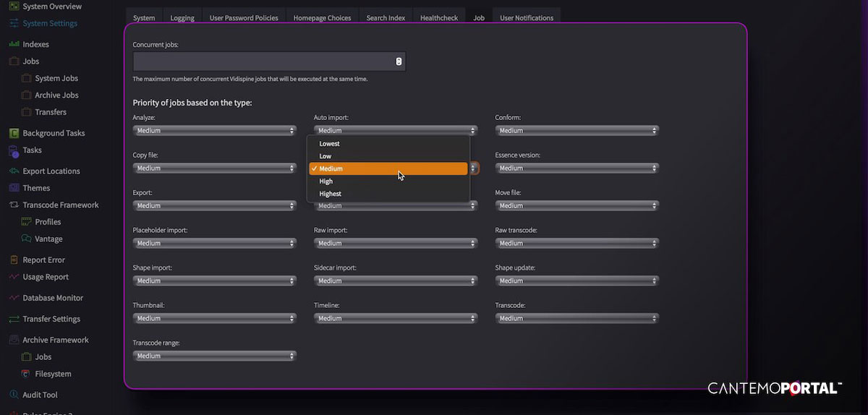Open the Essence version priority dropdown
The width and height of the screenshot is (868, 415).
pyautogui.click(x=576, y=168)
